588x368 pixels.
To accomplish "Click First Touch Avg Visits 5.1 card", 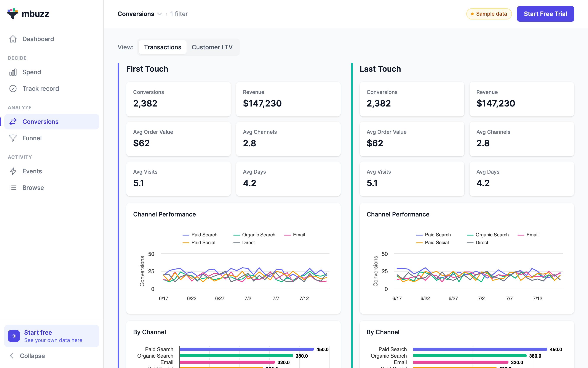I will [x=179, y=179].
